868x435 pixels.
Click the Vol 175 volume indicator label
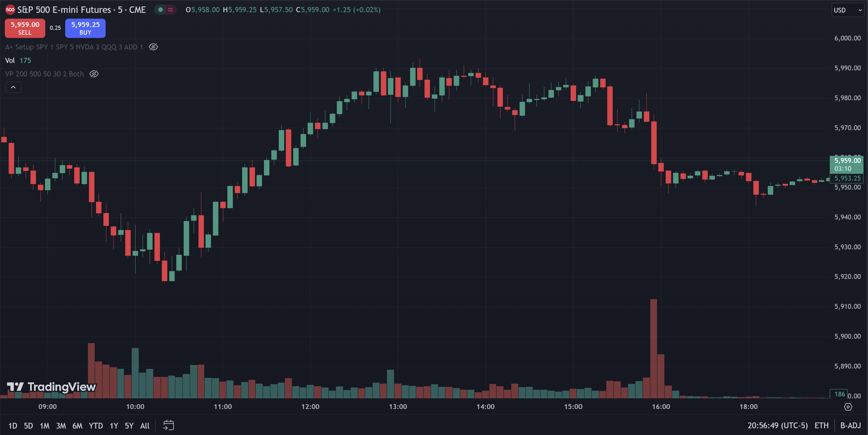pos(18,60)
